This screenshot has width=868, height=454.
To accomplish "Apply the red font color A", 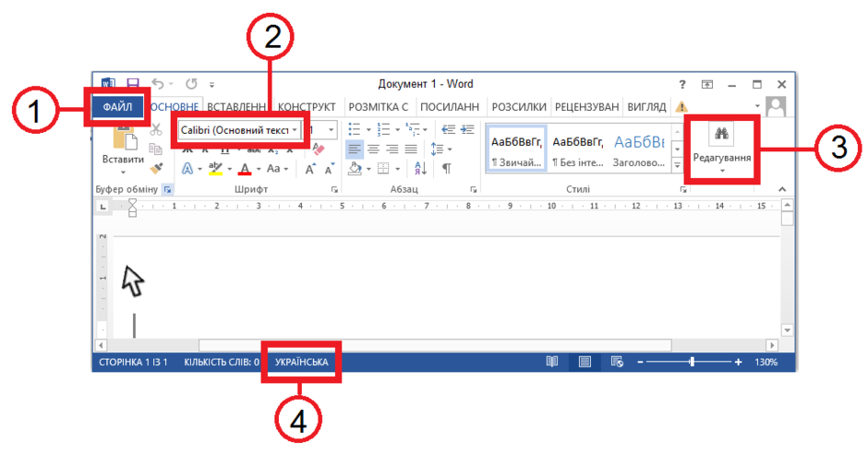I will click(246, 169).
